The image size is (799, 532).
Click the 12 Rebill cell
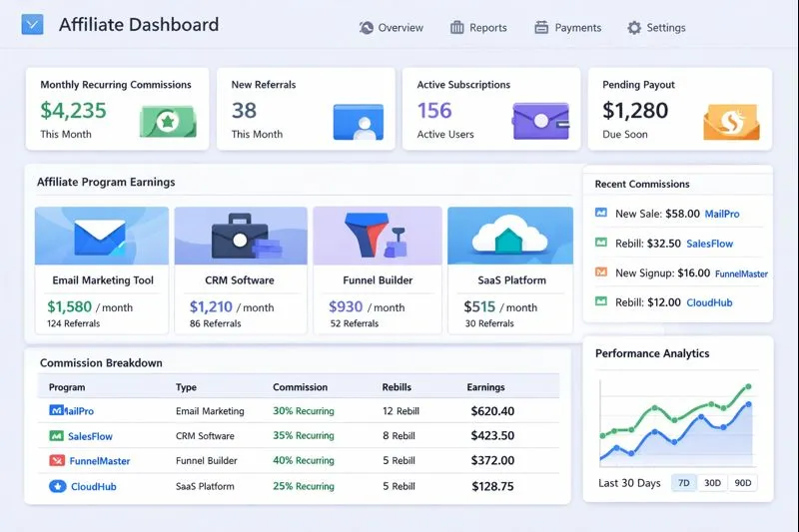point(401,411)
